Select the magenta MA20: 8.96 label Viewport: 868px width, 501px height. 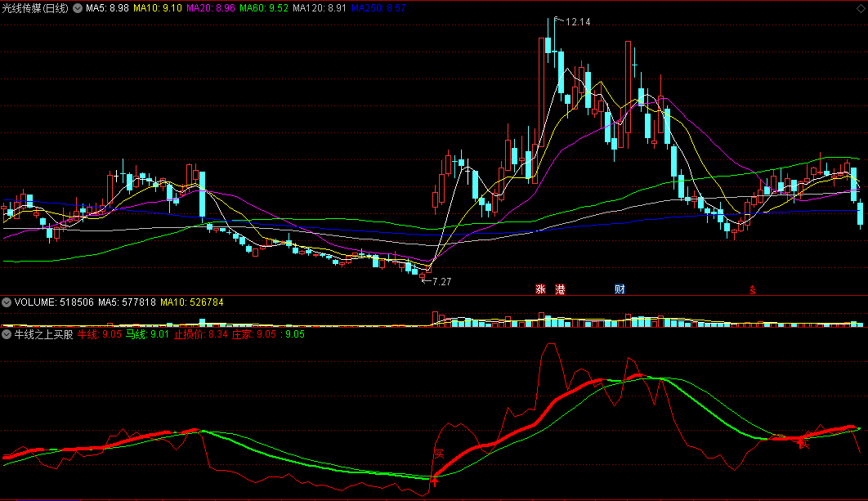tap(210, 8)
